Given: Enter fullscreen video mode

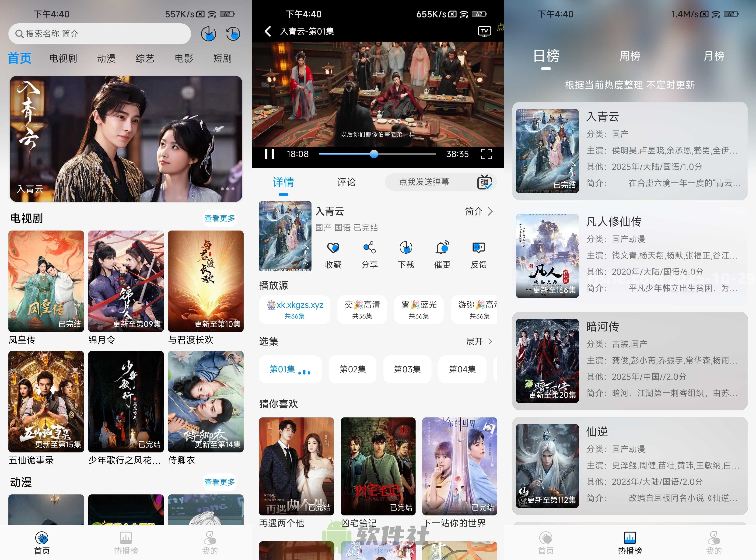Looking at the screenshot, I should point(486,154).
